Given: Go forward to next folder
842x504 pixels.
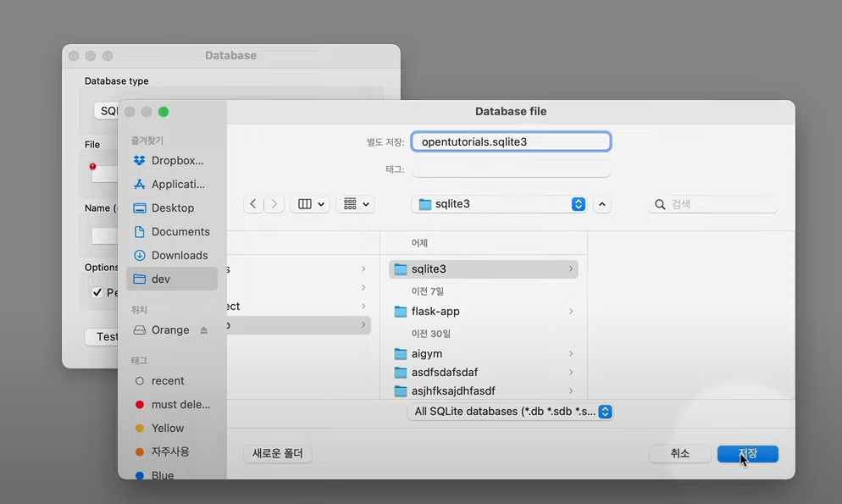Looking at the screenshot, I should (x=274, y=204).
